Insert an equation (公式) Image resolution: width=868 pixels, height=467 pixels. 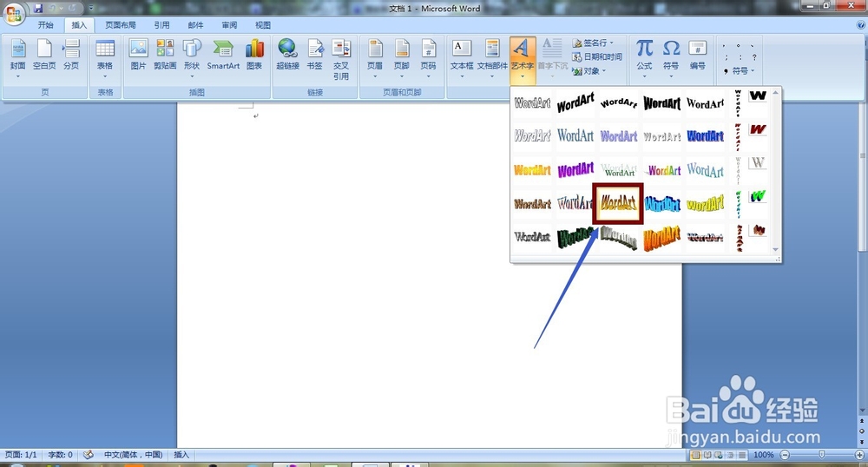(644, 58)
